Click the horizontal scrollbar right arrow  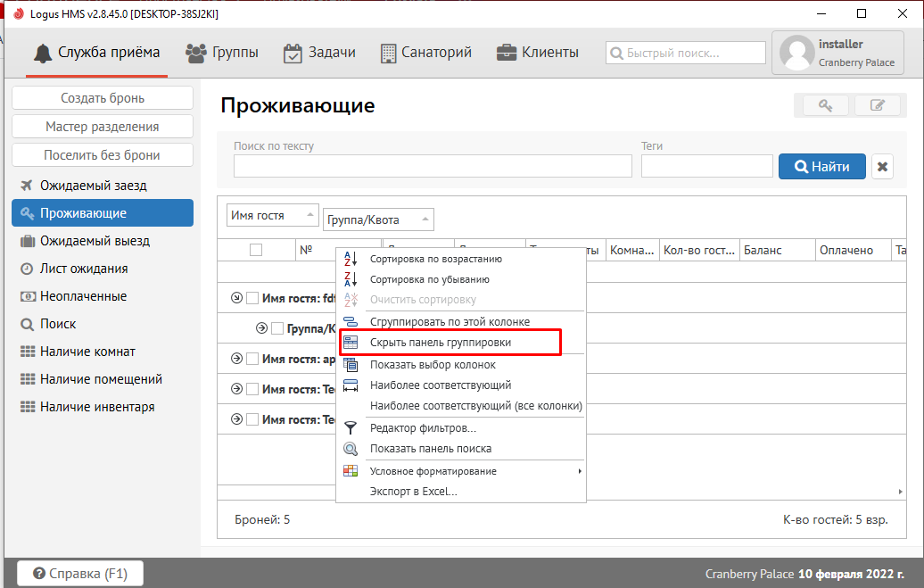pyautogui.click(x=900, y=493)
